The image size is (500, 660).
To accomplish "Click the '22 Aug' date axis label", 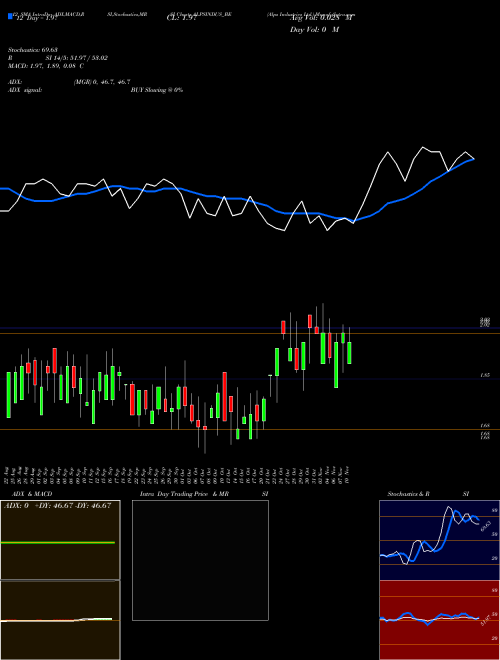I will pyautogui.click(x=7, y=475).
